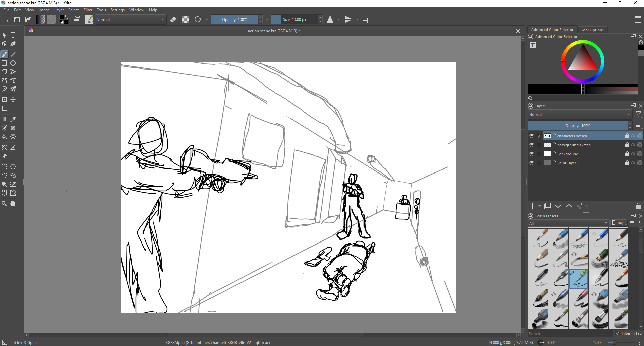Toggle eraser mode
Screen dimensions: 644x346
[173, 20]
